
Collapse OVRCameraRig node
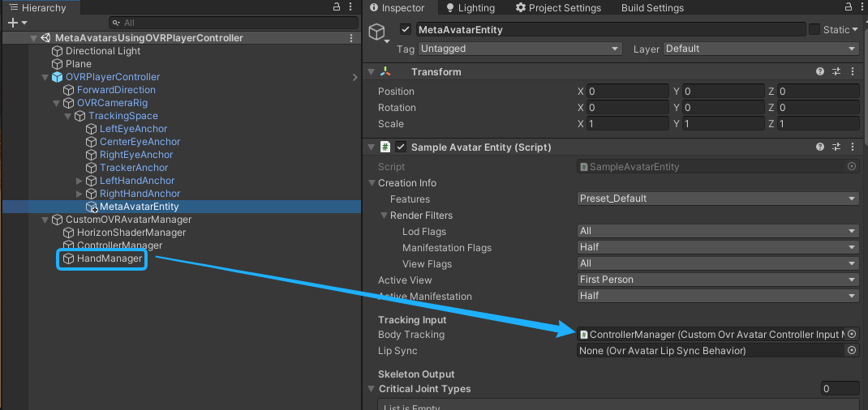[56, 104]
